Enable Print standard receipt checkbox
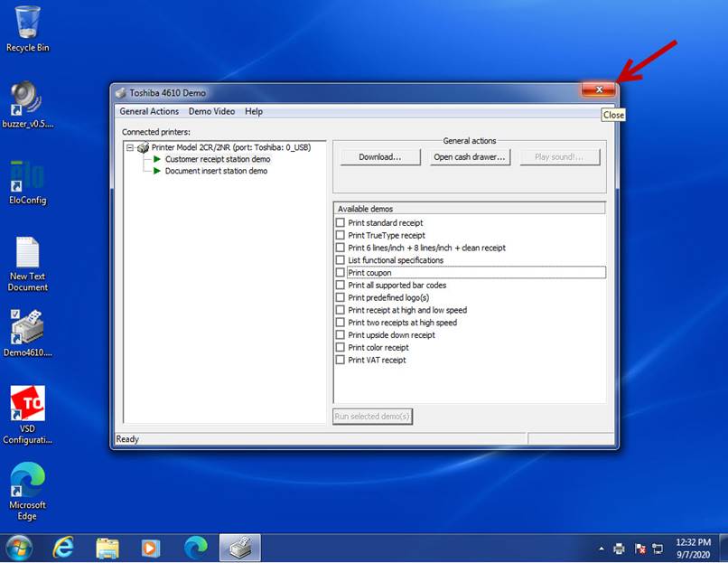728x563 pixels. (x=341, y=223)
